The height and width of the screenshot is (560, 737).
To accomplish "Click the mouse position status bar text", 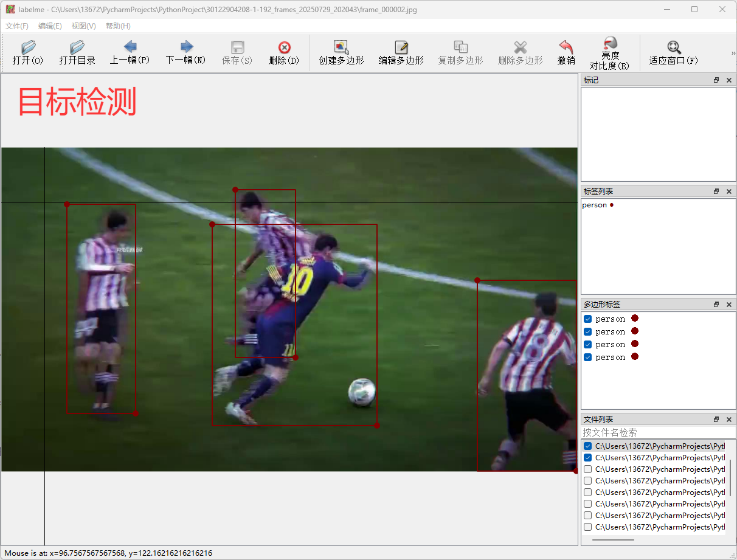I will [x=108, y=553].
